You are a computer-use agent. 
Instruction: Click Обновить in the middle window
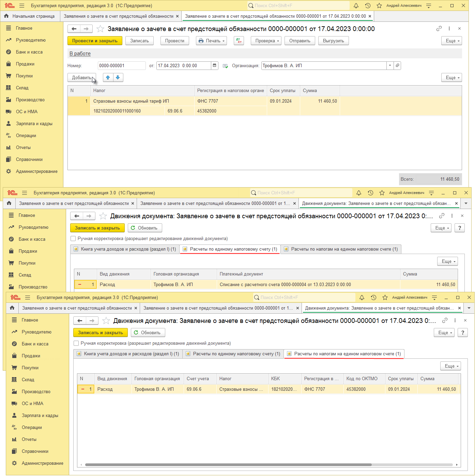pos(144,228)
